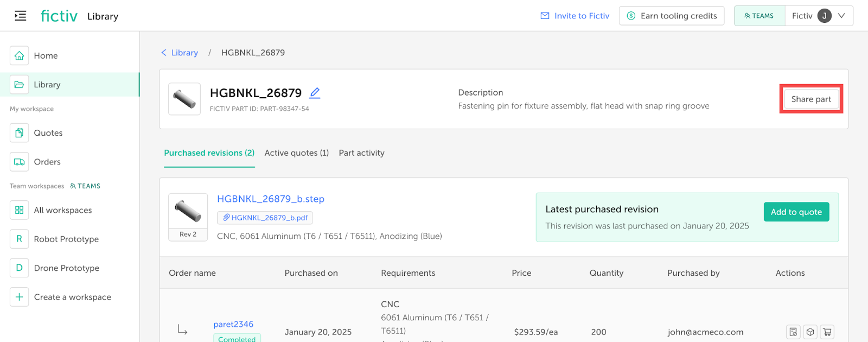Open the Part activity tab

click(361, 153)
